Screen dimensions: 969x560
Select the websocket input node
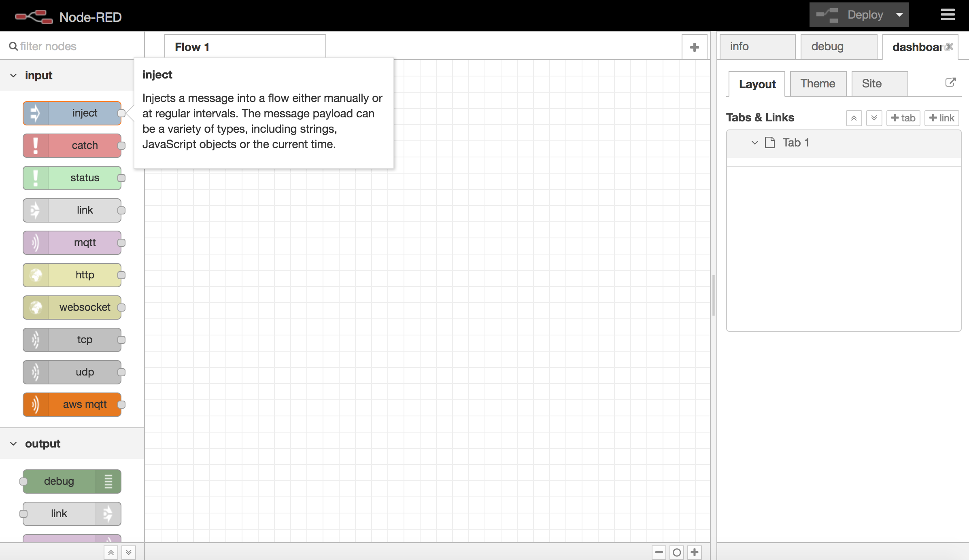point(72,307)
